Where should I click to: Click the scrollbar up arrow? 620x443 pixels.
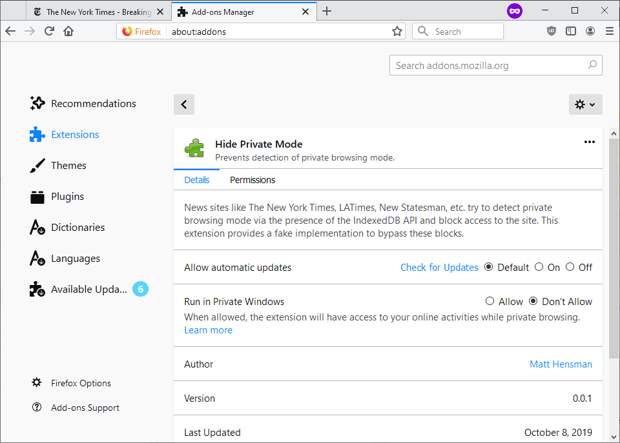point(614,134)
